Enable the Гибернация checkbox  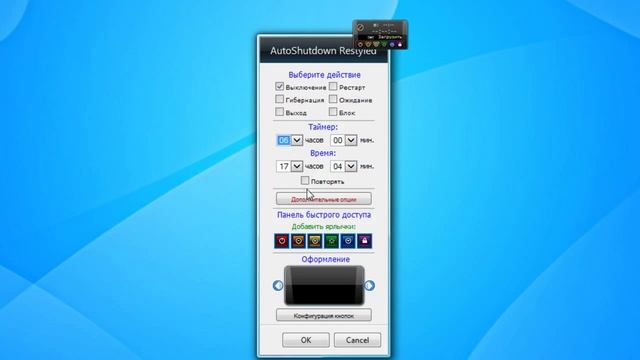[280, 99]
